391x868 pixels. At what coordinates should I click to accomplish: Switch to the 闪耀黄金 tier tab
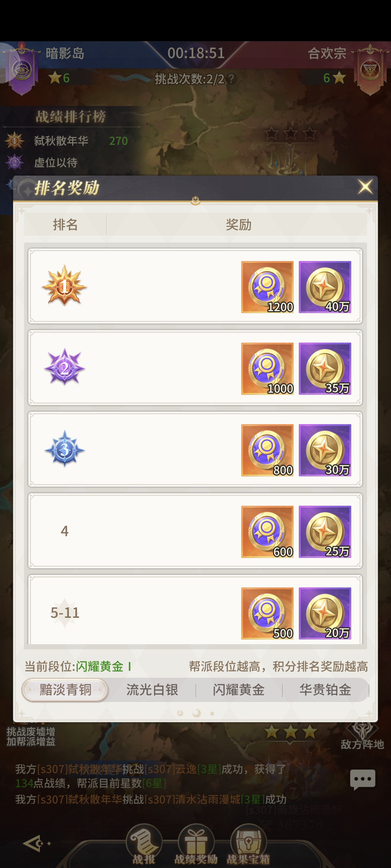(x=239, y=690)
